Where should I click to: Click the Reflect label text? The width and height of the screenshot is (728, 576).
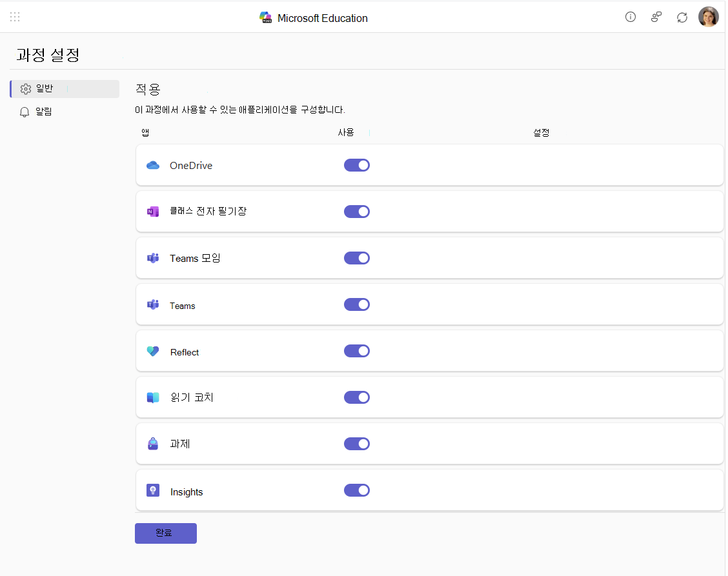point(185,352)
